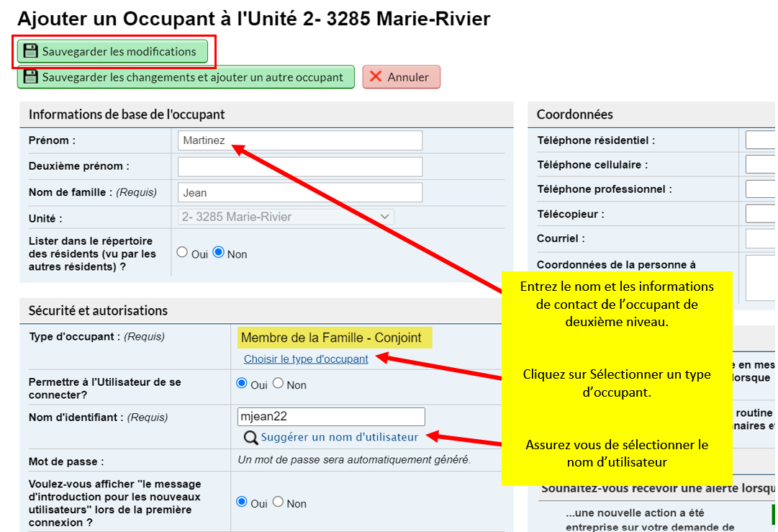The image size is (778, 532).
Task: Click Membre de la Famille - Conjoint text
Action: pos(331,338)
